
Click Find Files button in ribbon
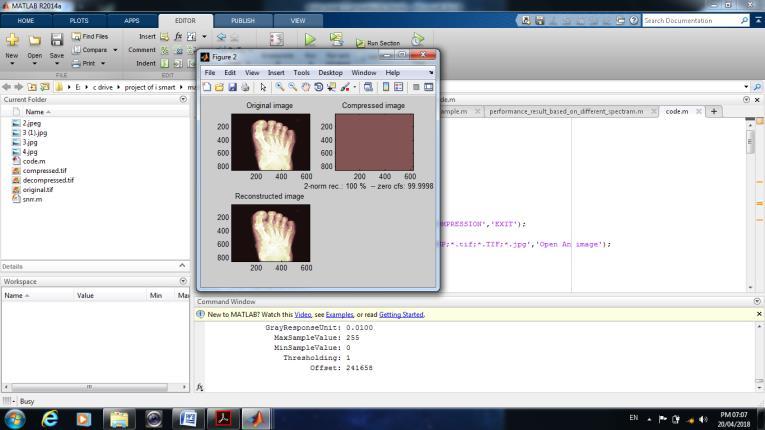[90, 36]
